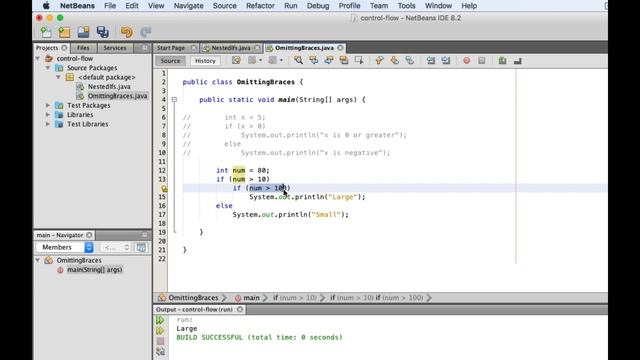Screen dimensions: 640x360
Task: Open the Members combo box in Navigator
Action: pyautogui.click(x=64, y=247)
